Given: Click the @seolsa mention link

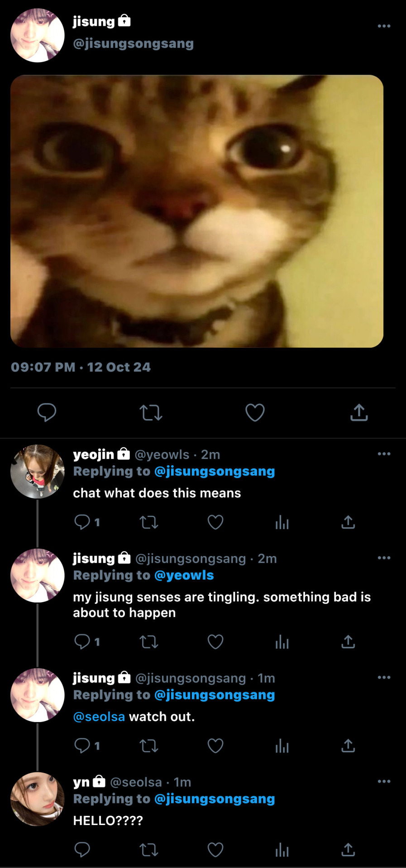Looking at the screenshot, I should [x=99, y=717].
